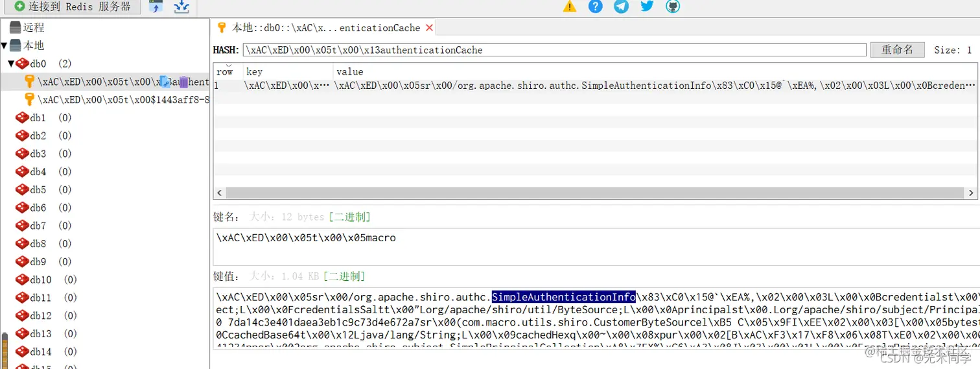Sort by the row column header
This screenshot has width=980, height=369.
tap(228, 71)
